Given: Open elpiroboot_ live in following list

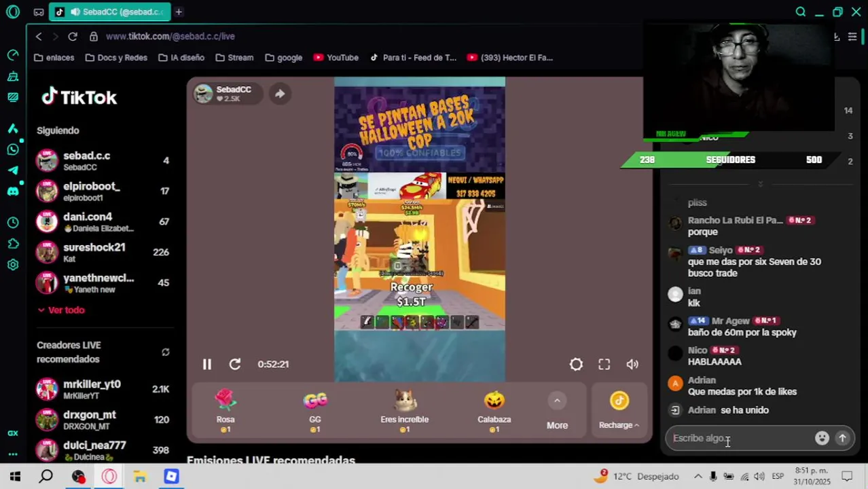Looking at the screenshot, I should click(103, 192).
